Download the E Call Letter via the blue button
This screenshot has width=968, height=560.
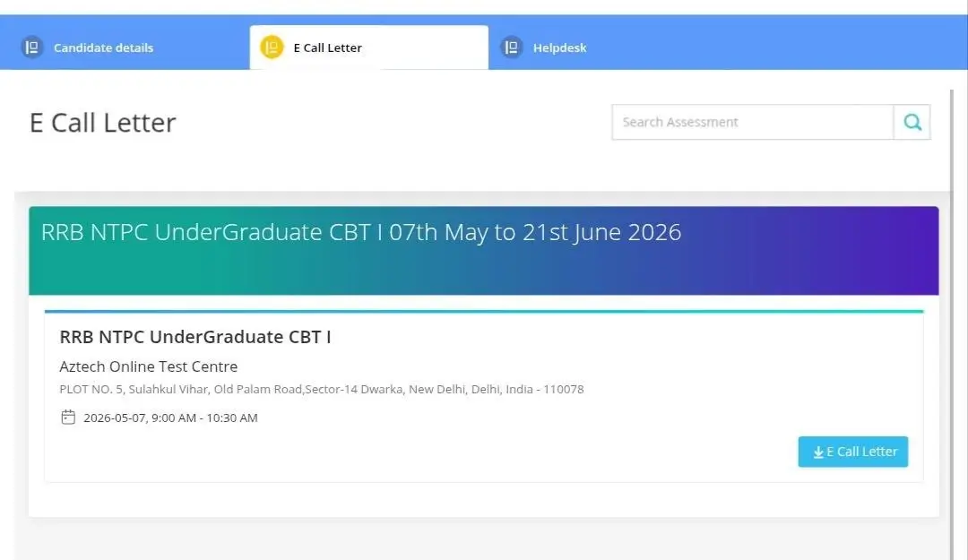coord(852,452)
